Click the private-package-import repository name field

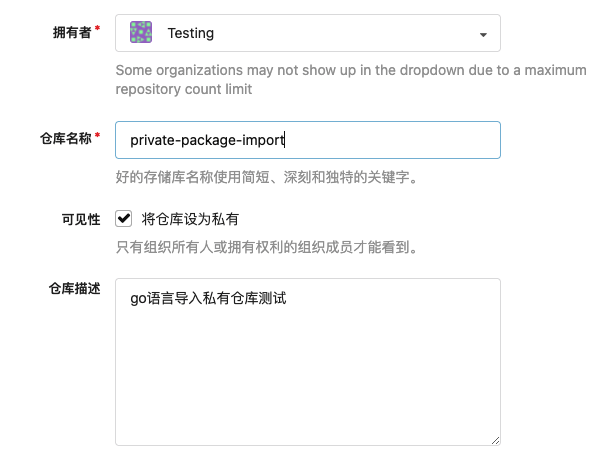pos(308,140)
